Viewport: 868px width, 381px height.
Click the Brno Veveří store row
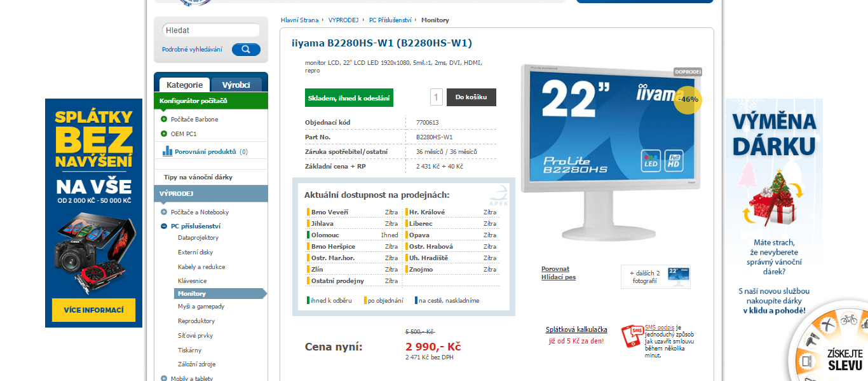353,212
